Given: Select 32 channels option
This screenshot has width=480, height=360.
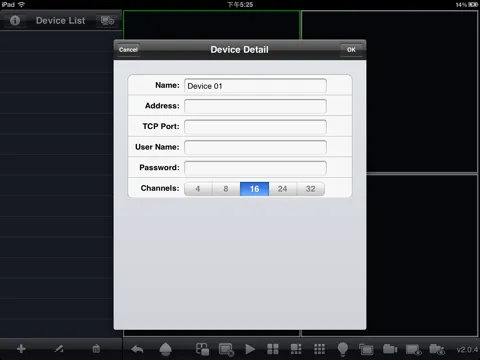Looking at the screenshot, I should 310,189.
